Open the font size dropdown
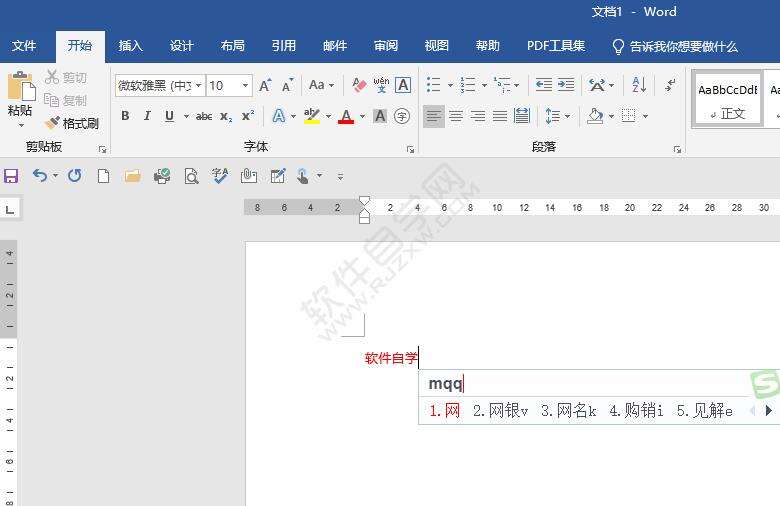The height and width of the screenshot is (506, 780). [x=245, y=86]
